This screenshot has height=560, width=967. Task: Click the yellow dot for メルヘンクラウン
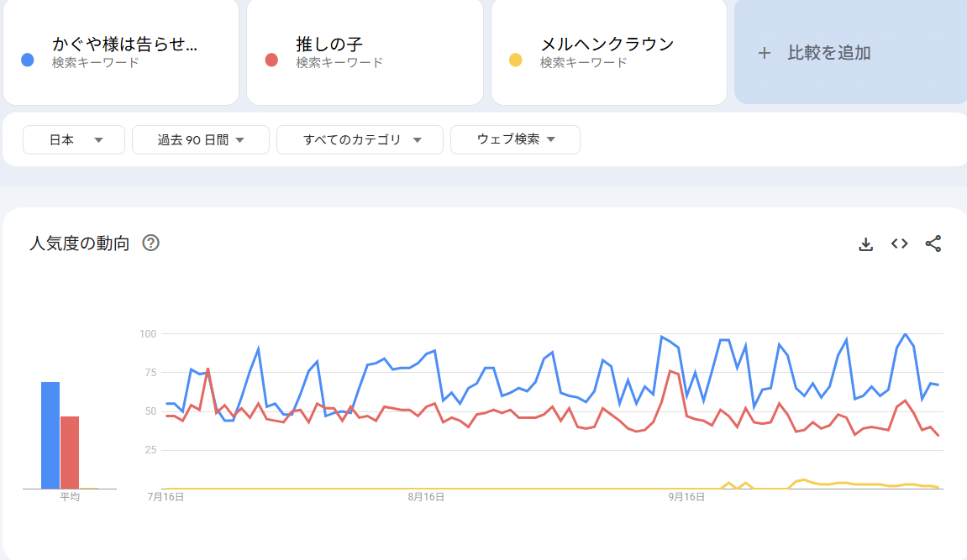(516, 60)
